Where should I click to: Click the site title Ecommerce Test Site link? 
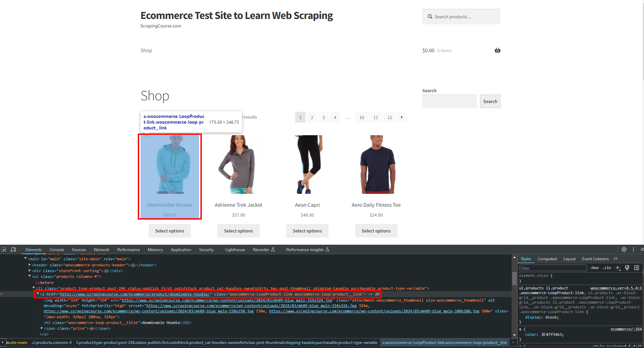click(237, 16)
